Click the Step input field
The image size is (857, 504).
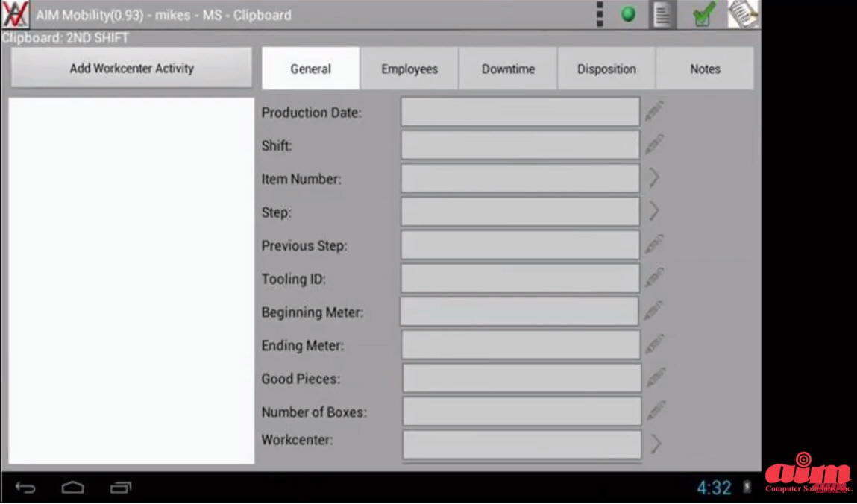521,211
